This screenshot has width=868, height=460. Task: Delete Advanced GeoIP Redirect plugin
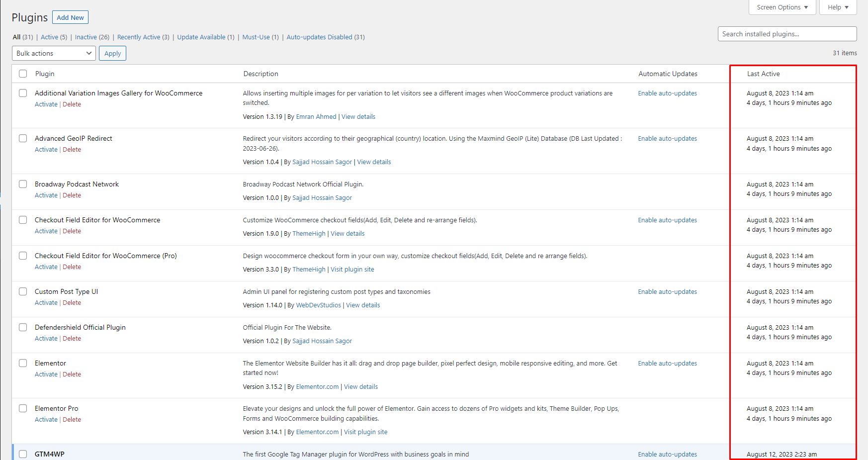(72, 150)
